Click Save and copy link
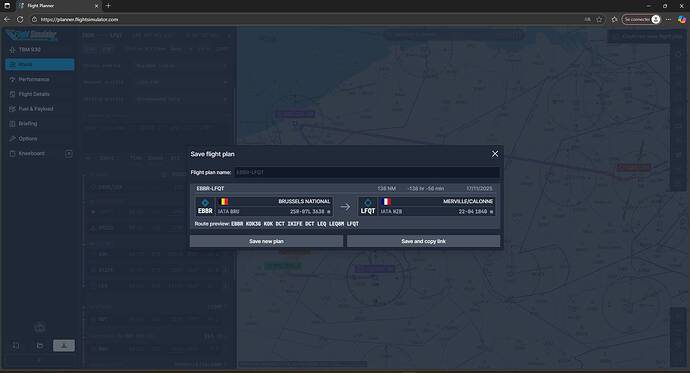This screenshot has width=690, height=373. (423, 241)
